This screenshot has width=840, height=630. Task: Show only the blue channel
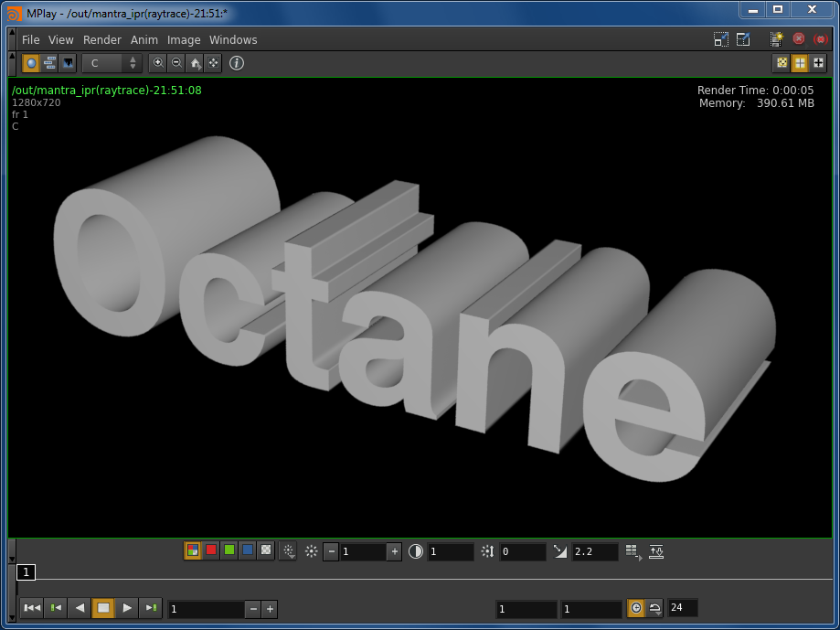(248, 550)
